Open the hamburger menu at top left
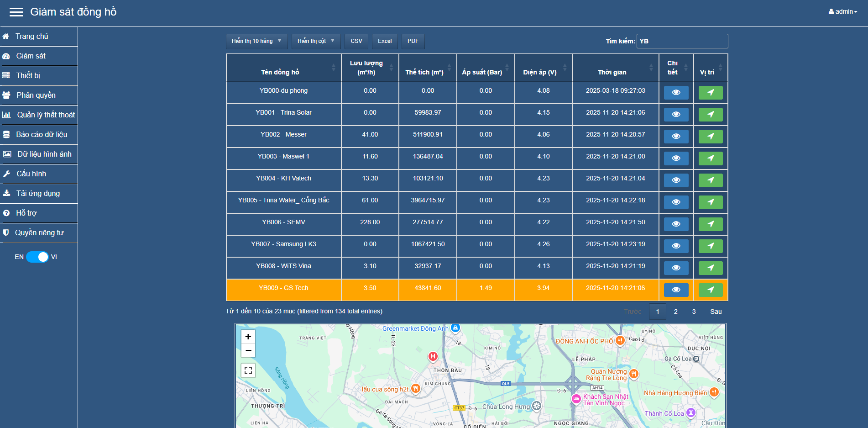The width and height of the screenshot is (868, 428). point(16,12)
